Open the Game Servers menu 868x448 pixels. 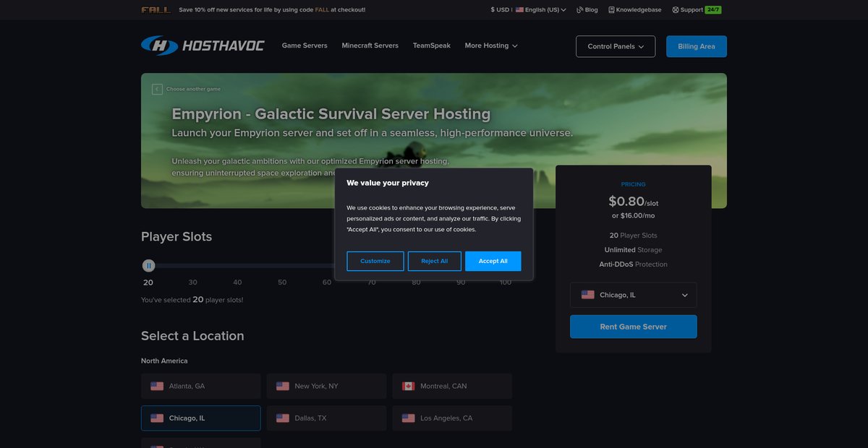pyautogui.click(x=305, y=46)
